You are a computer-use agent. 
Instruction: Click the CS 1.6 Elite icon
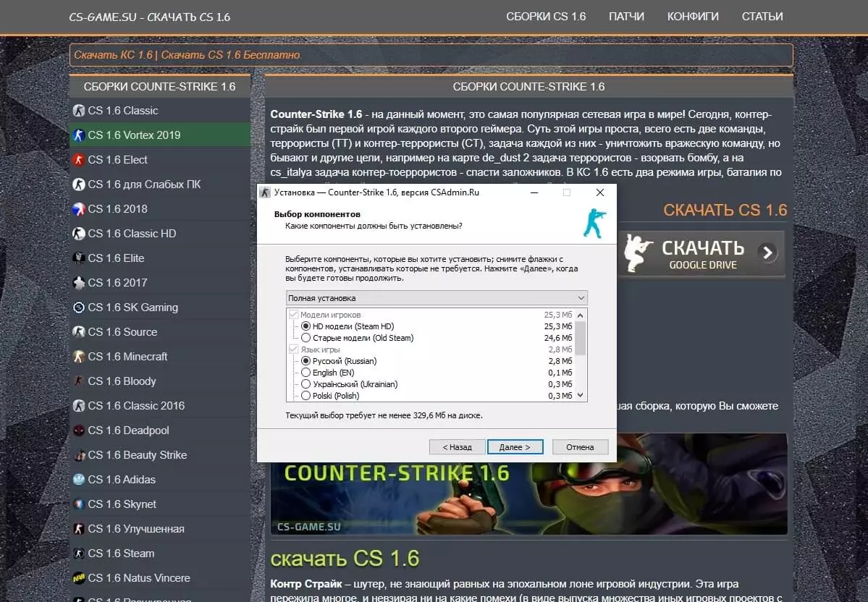coord(79,258)
